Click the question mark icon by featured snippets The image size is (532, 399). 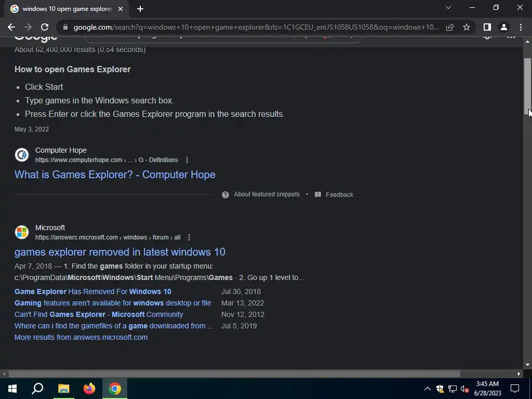pos(225,195)
